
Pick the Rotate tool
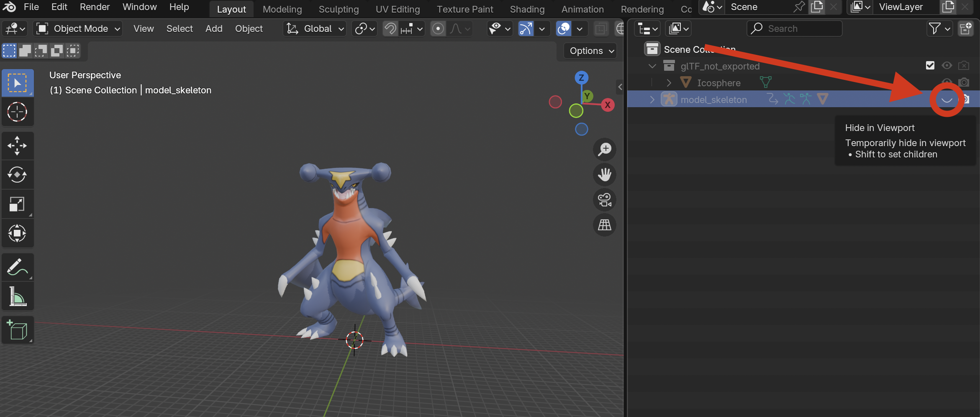pos(18,175)
